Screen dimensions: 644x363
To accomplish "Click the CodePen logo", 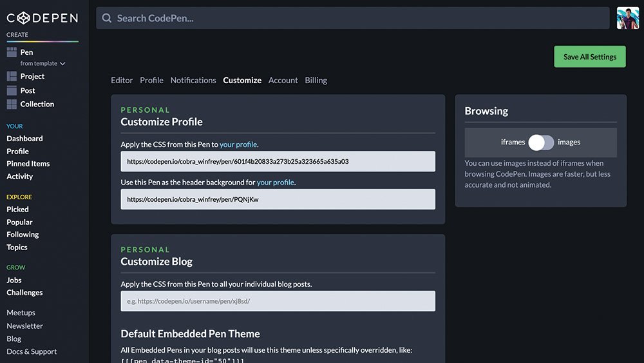I will click(43, 17).
